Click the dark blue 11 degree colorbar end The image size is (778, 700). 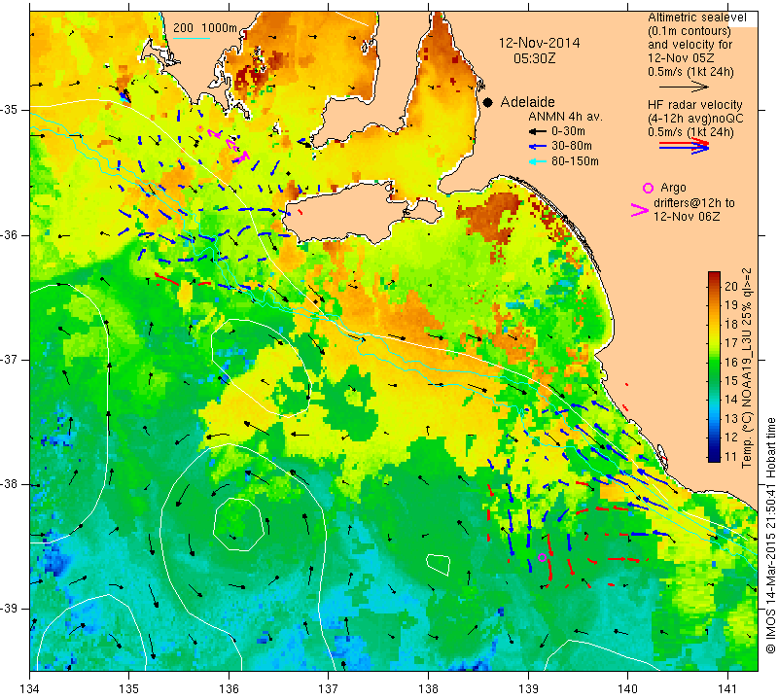[714, 456]
